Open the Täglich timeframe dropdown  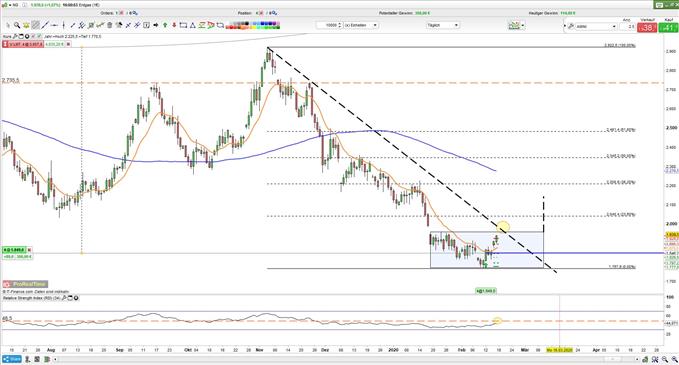443,25
